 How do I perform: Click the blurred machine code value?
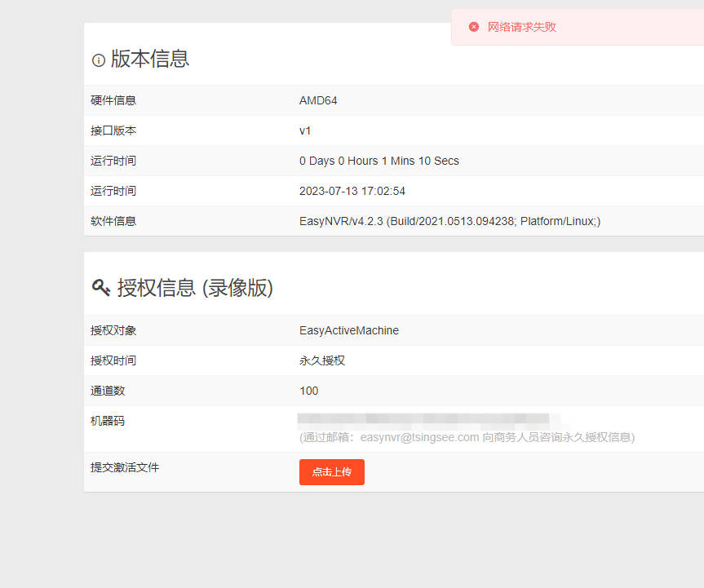[423, 419]
